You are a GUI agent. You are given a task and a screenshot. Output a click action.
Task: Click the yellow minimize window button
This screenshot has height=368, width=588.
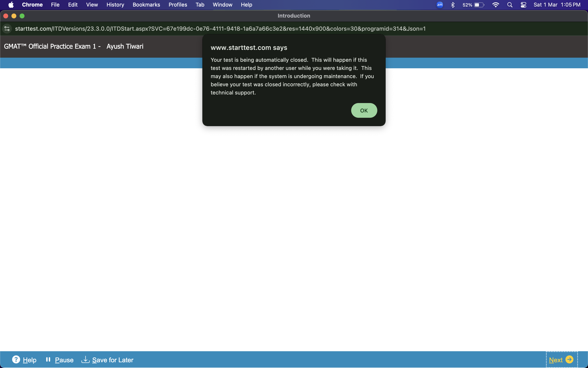[14, 16]
